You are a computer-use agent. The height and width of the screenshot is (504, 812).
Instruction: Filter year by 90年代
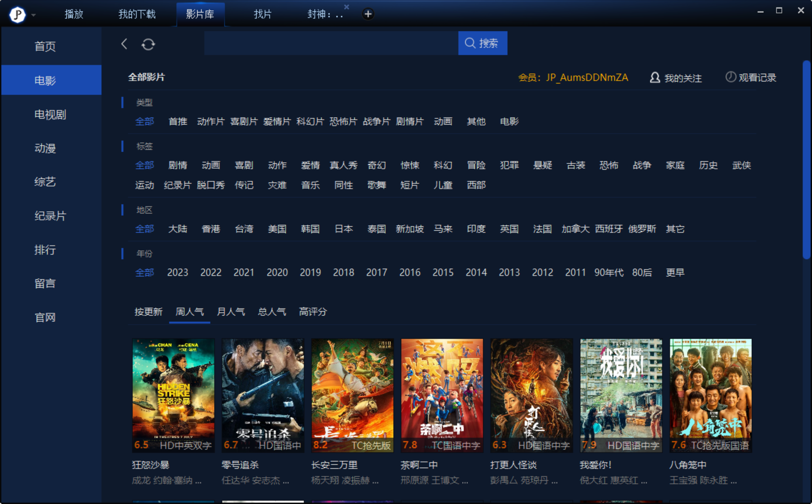click(x=609, y=272)
